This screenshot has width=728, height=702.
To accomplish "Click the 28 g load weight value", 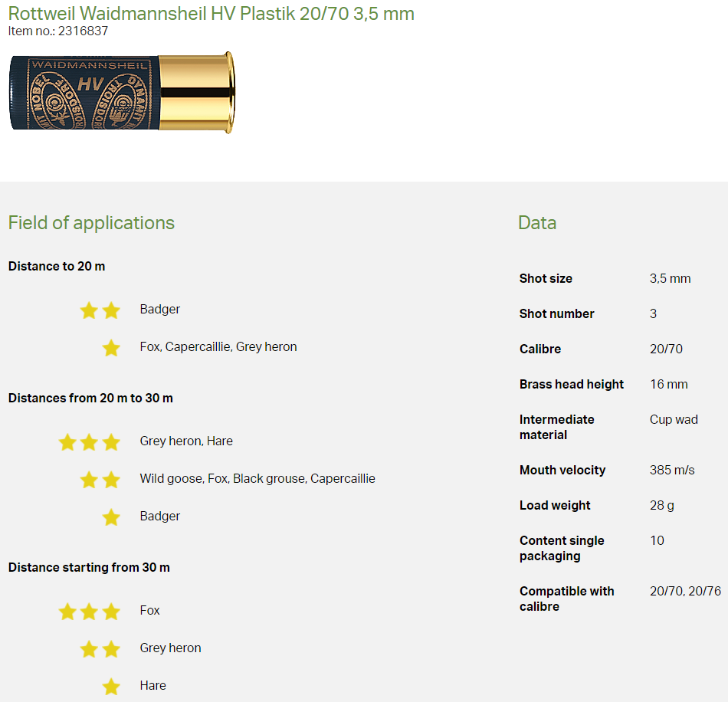I will (662, 506).
